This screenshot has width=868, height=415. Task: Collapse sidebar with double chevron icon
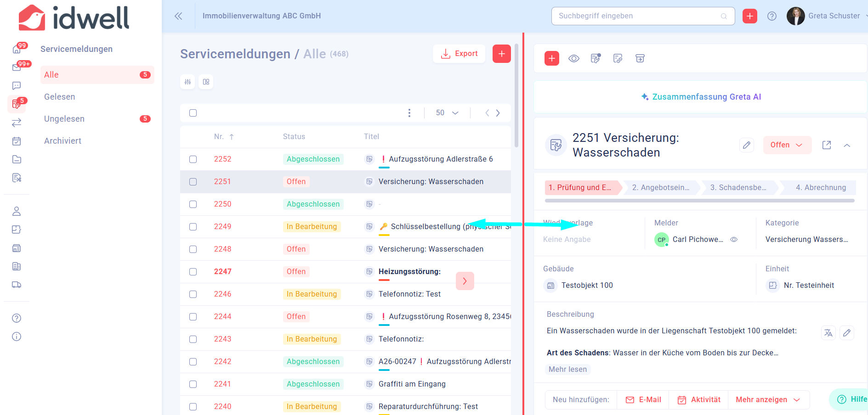point(178,16)
